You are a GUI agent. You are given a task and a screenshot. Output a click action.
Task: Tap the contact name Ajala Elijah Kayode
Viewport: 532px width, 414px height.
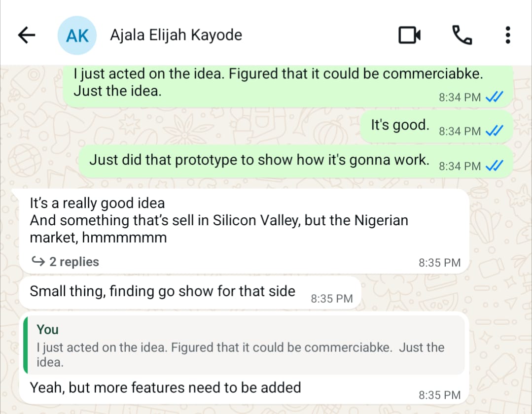176,34
